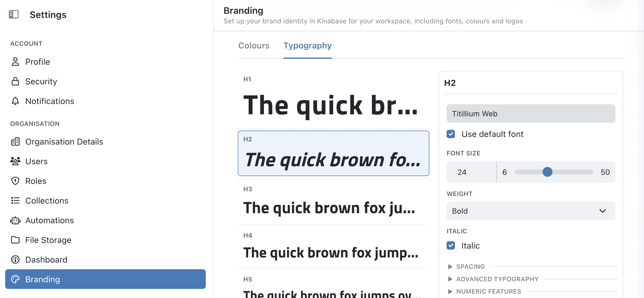Open the Automations section

point(105,220)
